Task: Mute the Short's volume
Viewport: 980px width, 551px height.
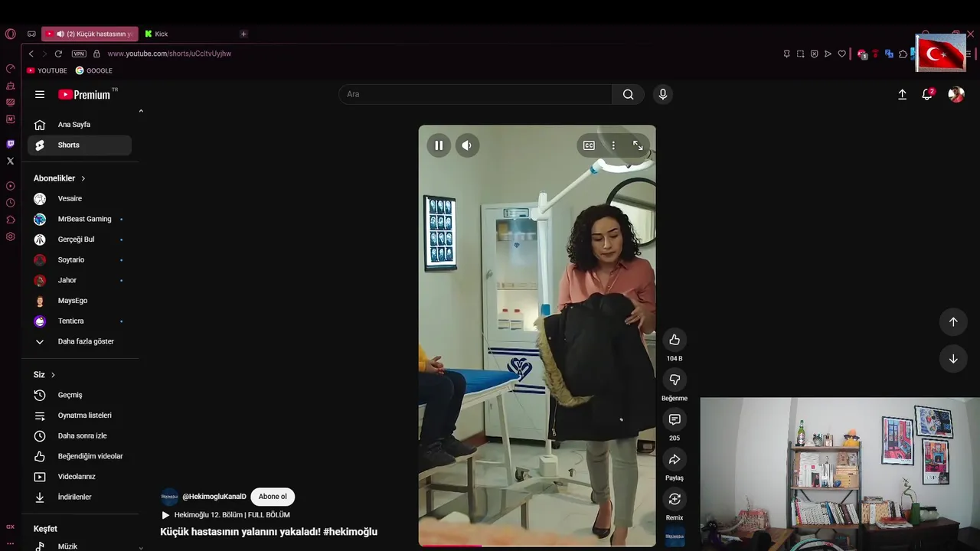Action: 467,145
